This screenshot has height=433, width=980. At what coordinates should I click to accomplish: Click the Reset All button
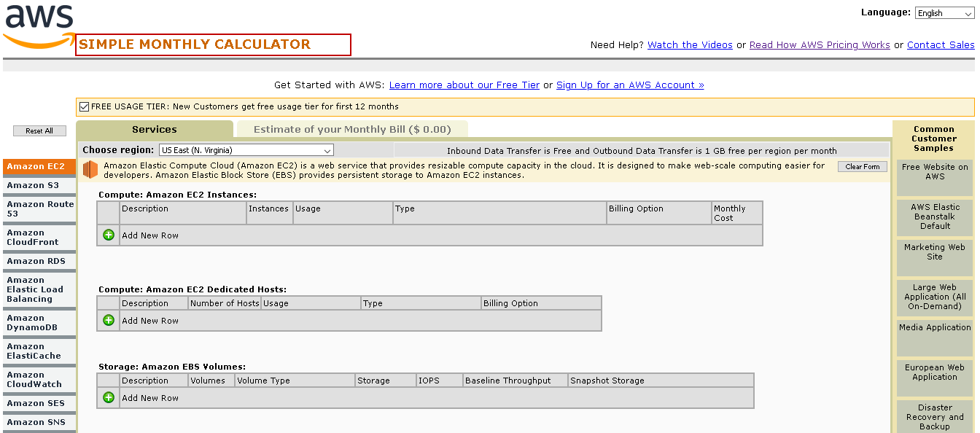tap(39, 130)
